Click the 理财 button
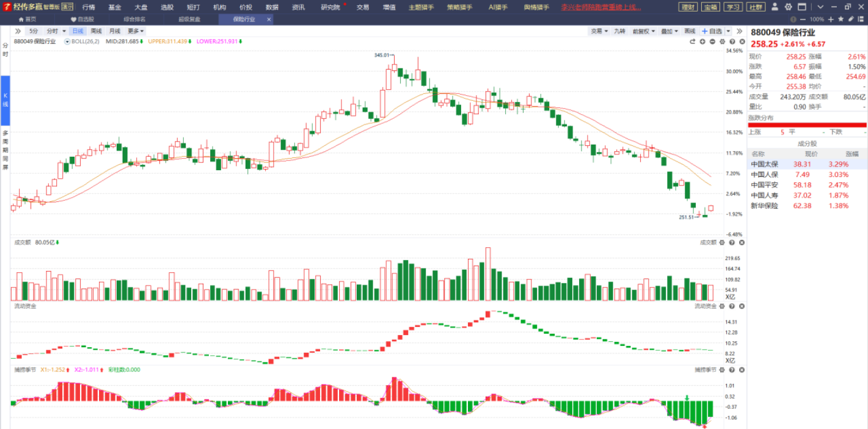Screen dimensions: 868x429 click(x=688, y=7)
